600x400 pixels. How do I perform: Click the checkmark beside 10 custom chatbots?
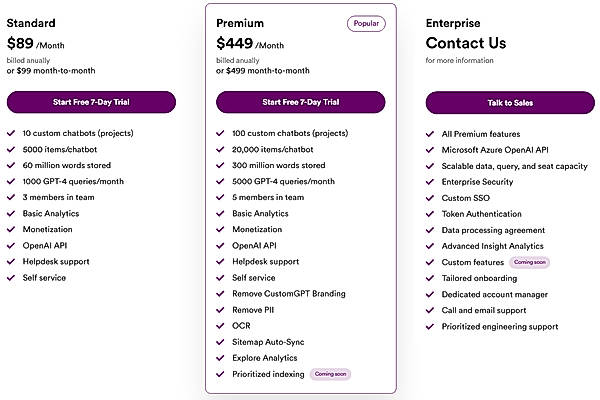pos(11,133)
